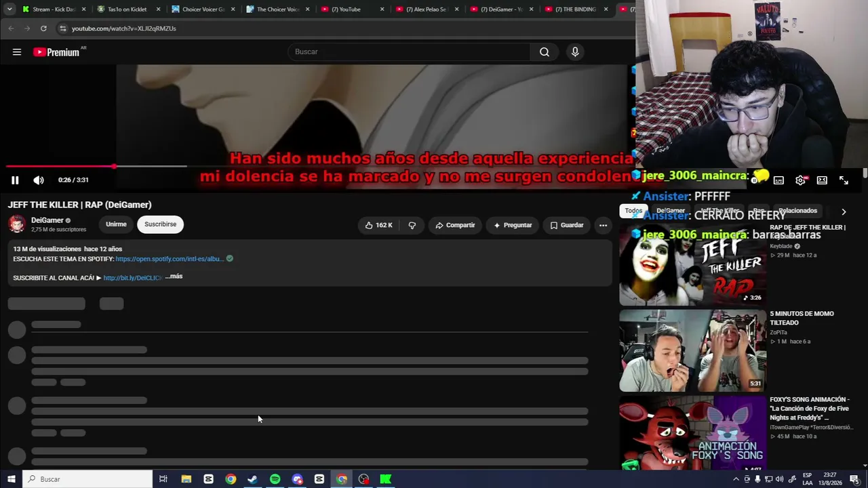
Task: Select the Todos filter chip
Action: pyautogui.click(x=633, y=211)
